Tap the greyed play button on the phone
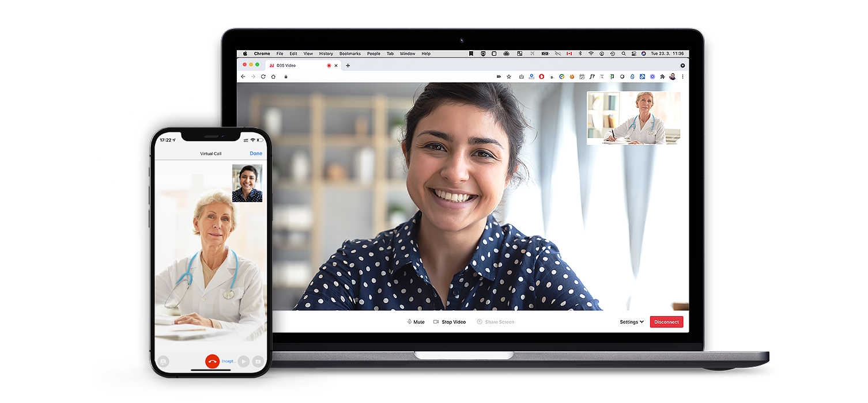868x403 pixels. 244,362
